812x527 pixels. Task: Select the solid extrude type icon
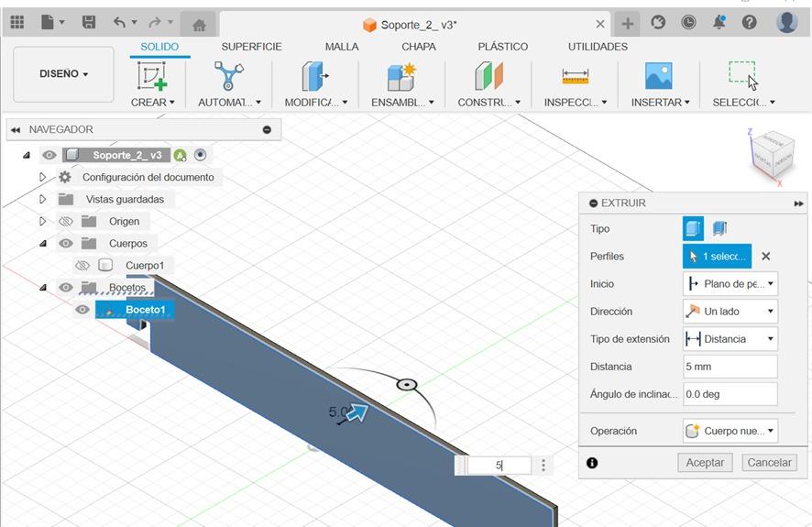(693, 228)
